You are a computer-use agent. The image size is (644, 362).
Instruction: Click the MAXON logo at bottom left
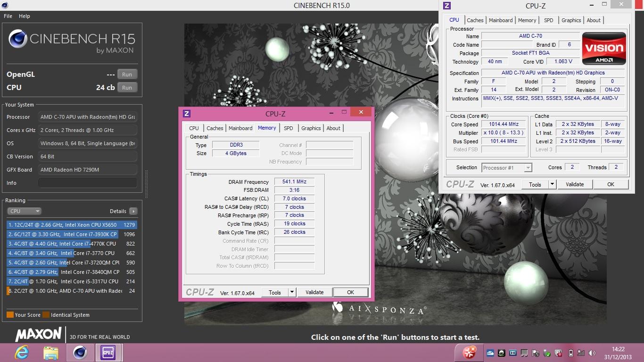[38, 335]
